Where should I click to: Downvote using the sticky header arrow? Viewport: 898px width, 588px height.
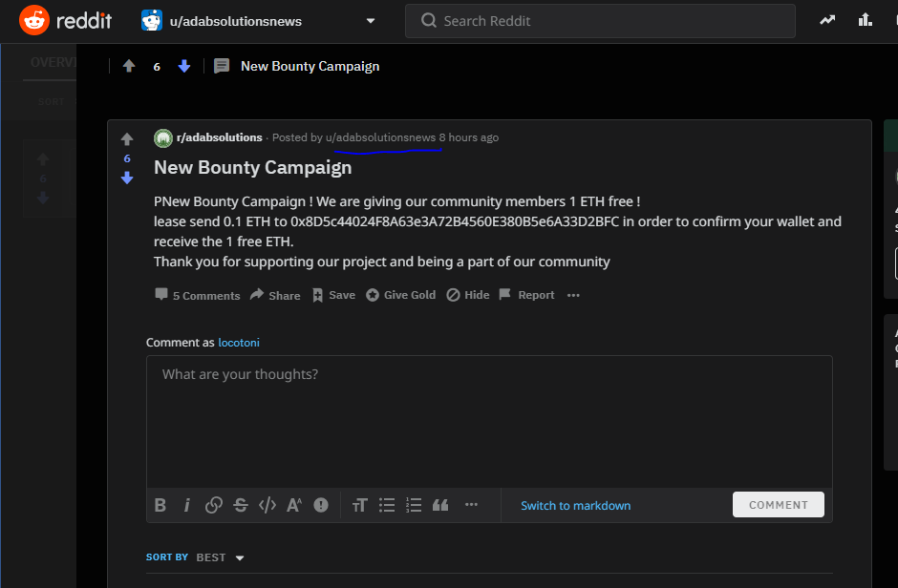[x=183, y=67]
